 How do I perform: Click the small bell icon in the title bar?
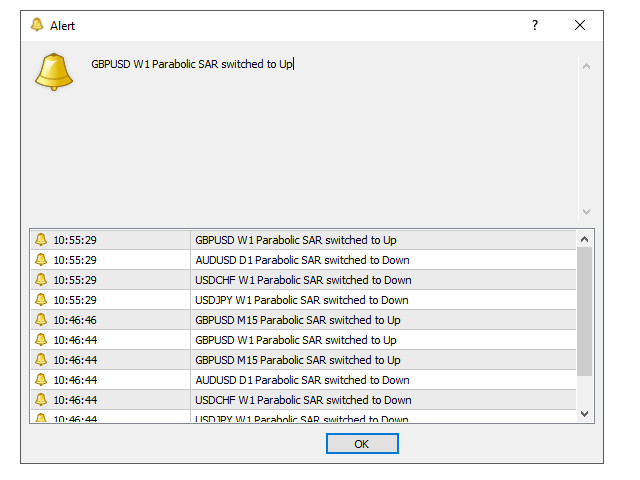(37, 25)
